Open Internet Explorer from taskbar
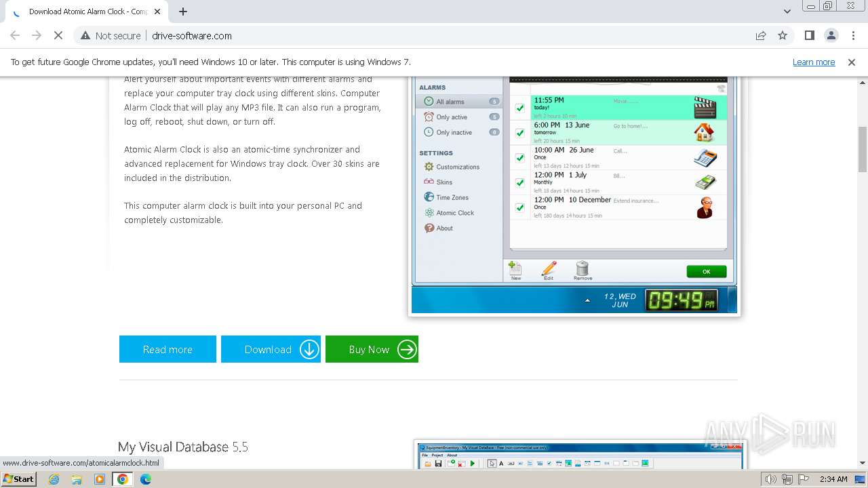The width and height of the screenshot is (868, 488). (54, 479)
